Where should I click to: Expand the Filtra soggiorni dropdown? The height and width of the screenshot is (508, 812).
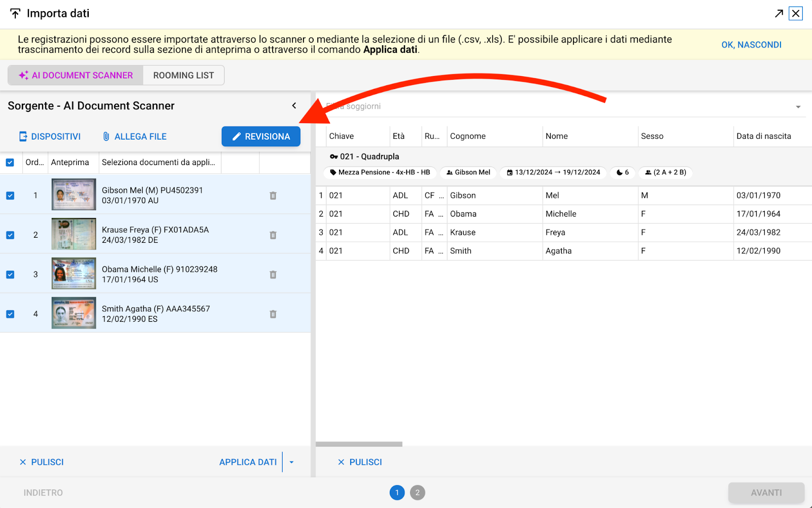point(798,107)
